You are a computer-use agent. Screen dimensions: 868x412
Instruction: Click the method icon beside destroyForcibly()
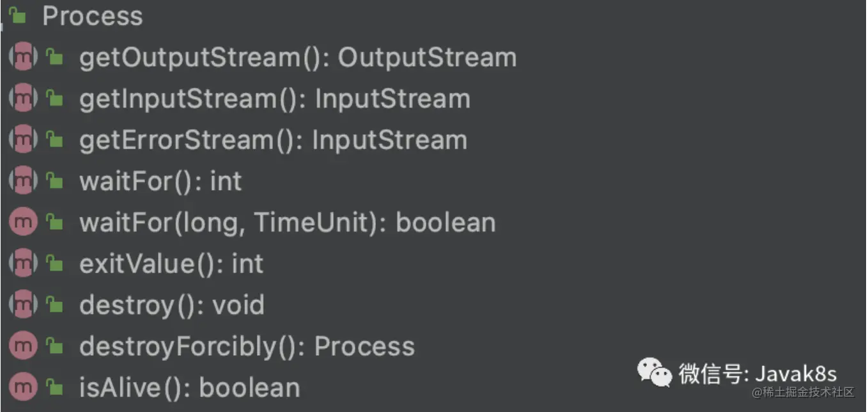coord(23,347)
